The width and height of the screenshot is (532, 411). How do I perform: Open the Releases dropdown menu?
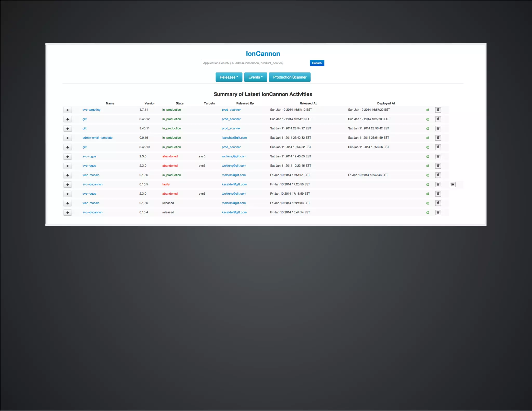coord(229,77)
